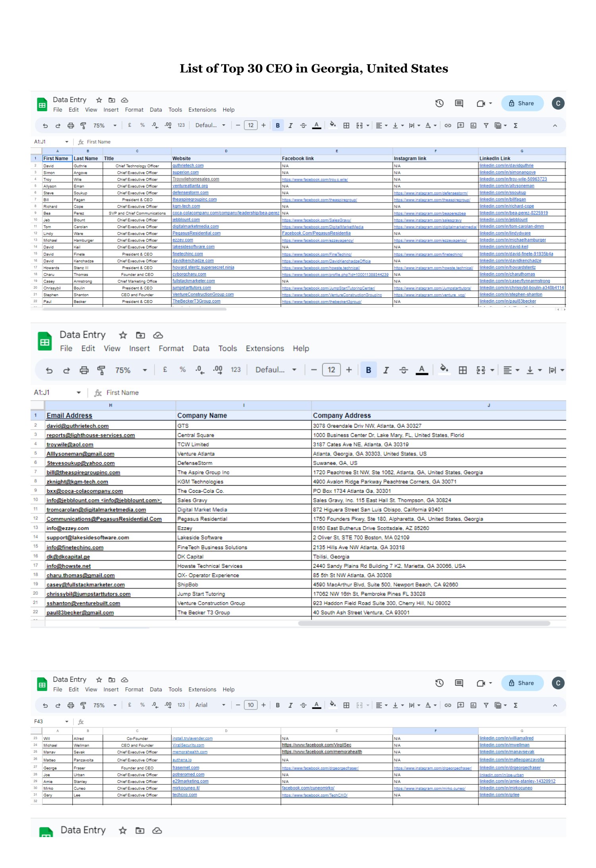Expand the F43 name box dropdown in the bottom sheet
596x868 pixels.
click(x=67, y=721)
